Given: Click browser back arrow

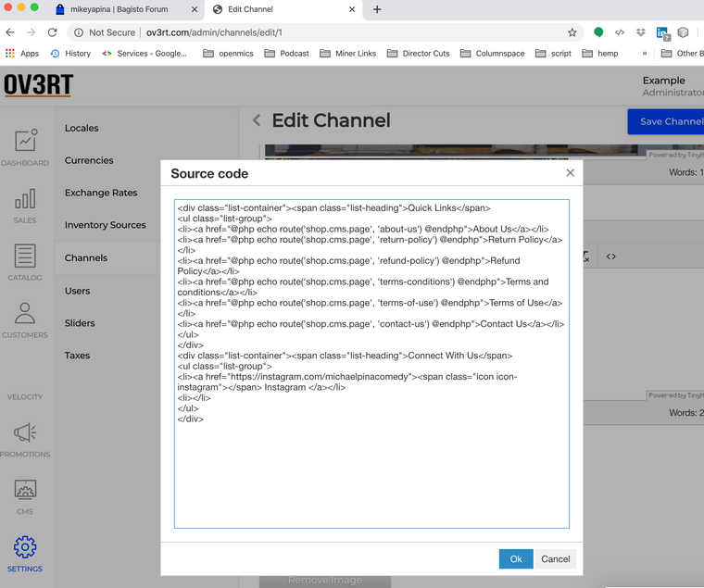Looking at the screenshot, I should tap(10, 32).
